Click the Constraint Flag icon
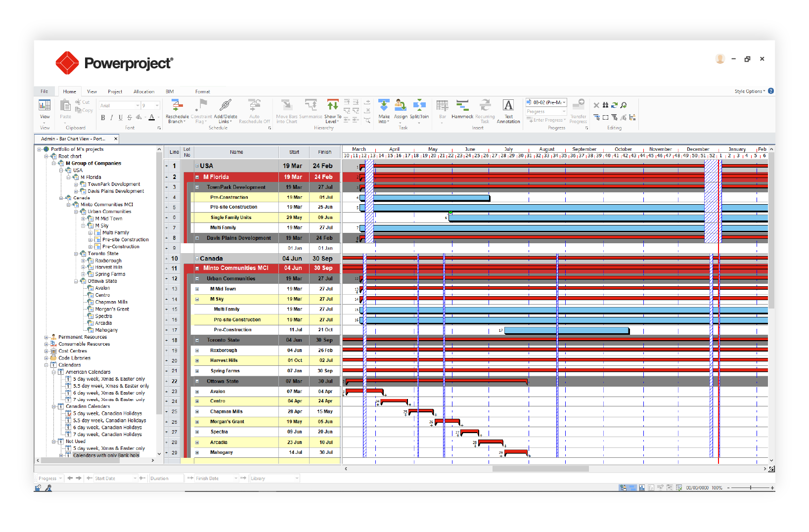Viewport: 809px width, 532px height. pos(201,105)
